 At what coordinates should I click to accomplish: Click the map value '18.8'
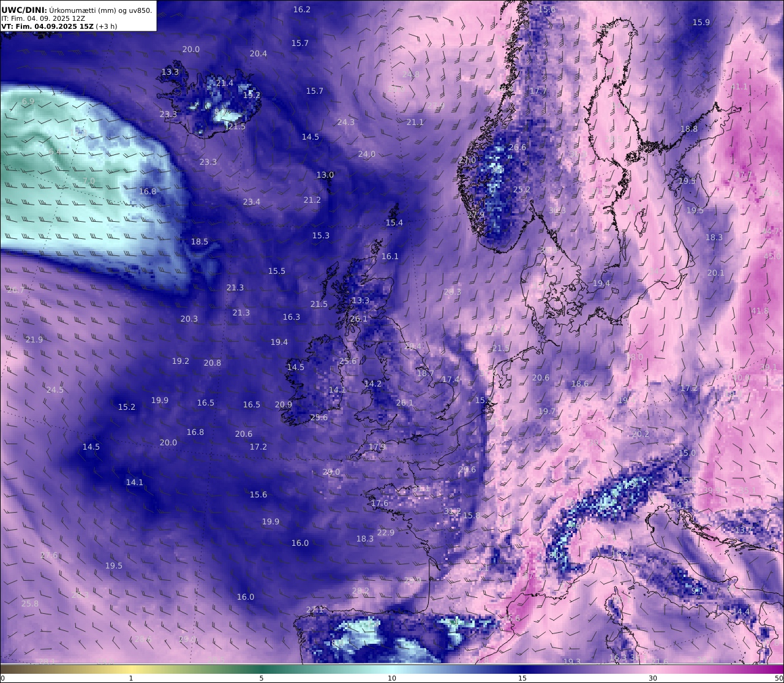coord(689,129)
